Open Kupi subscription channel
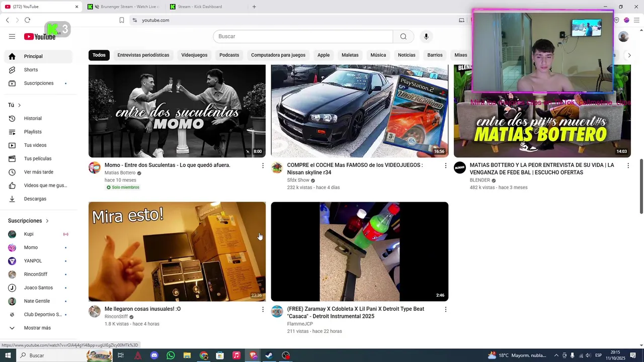Viewport: 644px width, 362px height. pyautogui.click(x=38, y=234)
